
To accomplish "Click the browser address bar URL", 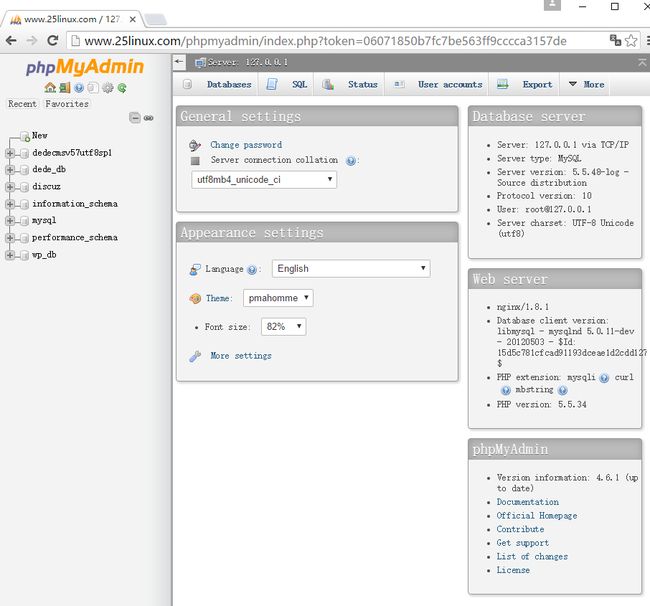I will (x=325, y=41).
